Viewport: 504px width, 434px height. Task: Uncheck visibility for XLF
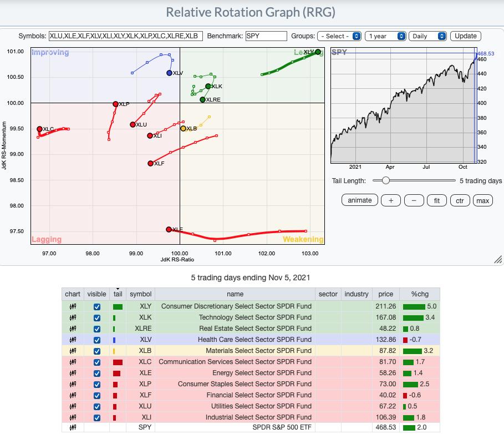96,396
